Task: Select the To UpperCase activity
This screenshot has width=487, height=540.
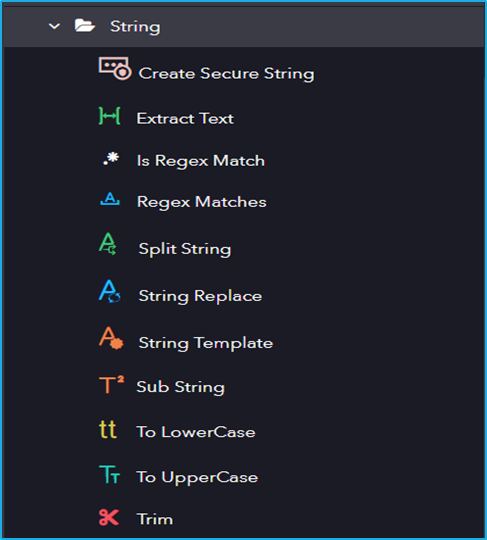Action: (x=197, y=477)
